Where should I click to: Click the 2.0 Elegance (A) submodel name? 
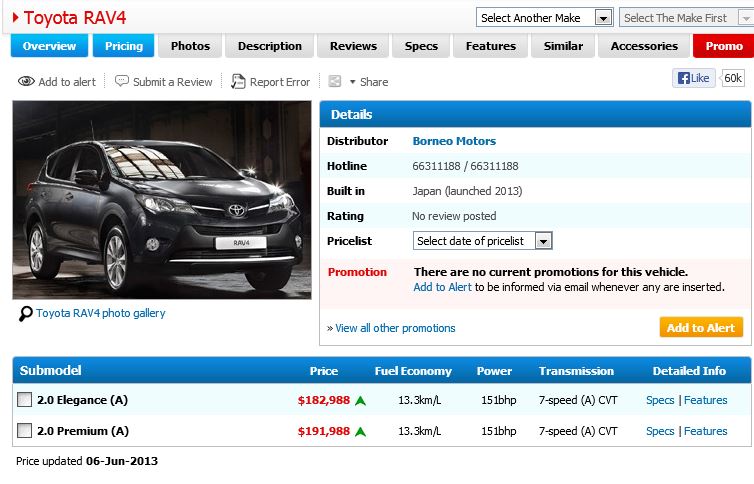click(82, 400)
